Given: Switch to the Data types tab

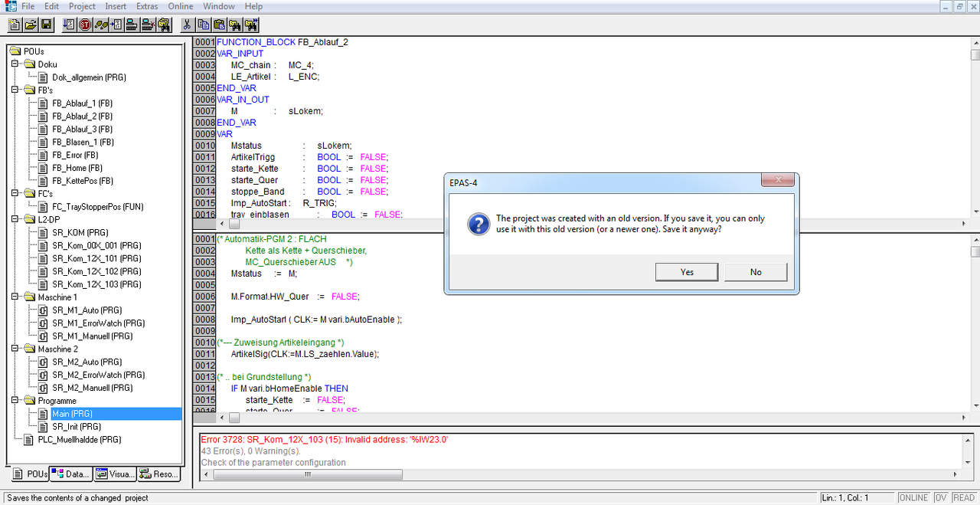Looking at the screenshot, I should (x=71, y=474).
